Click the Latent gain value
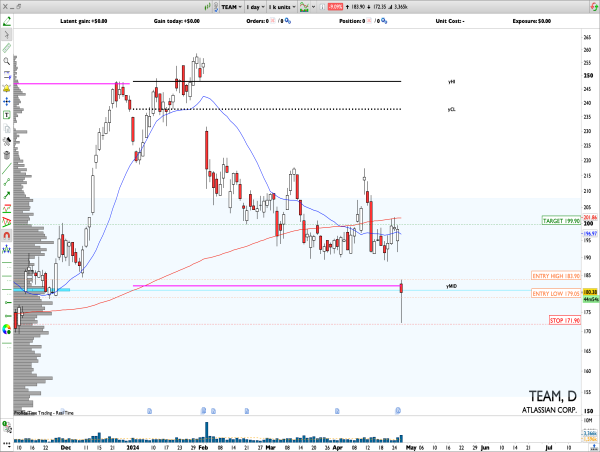Screen dimensions: 600x452 (x=99, y=21)
